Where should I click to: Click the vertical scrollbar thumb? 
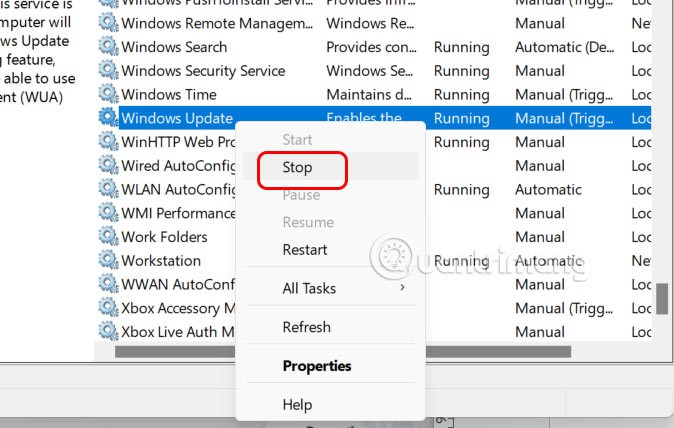pyautogui.click(x=662, y=298)
